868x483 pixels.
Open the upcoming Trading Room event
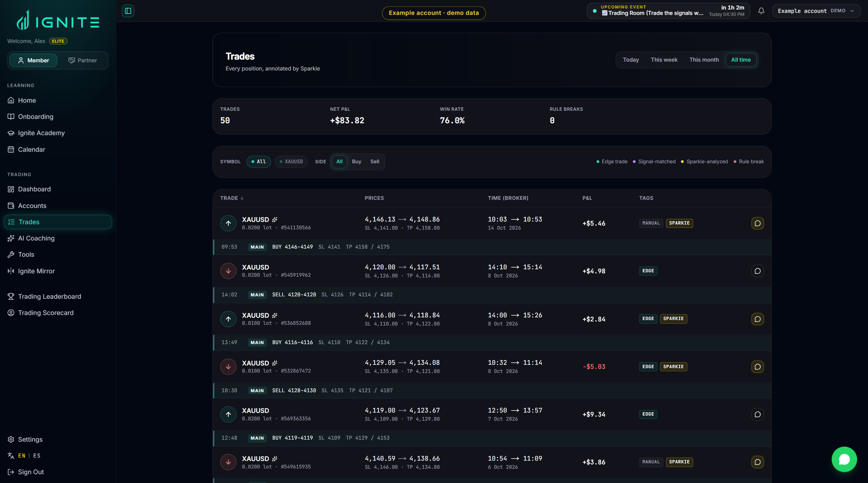pyautogui.click(x=668, y=11)
